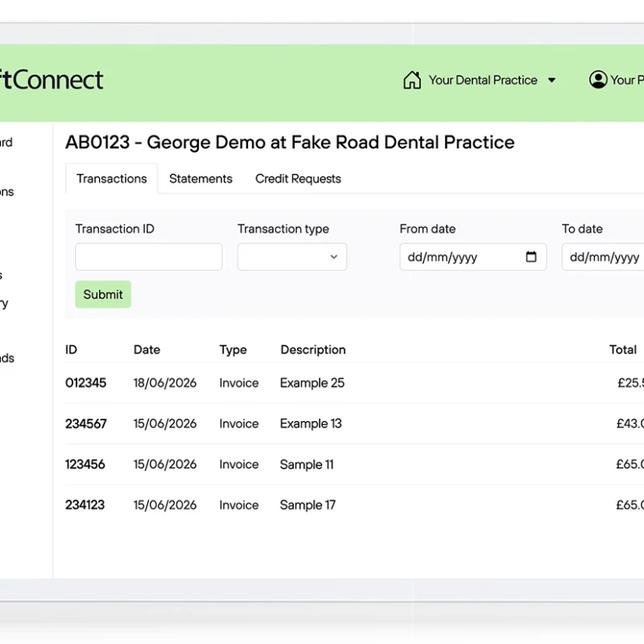This screenshot has width=644, height=644.
Task: Click the Total column header
Action: [x=622, y=349]
